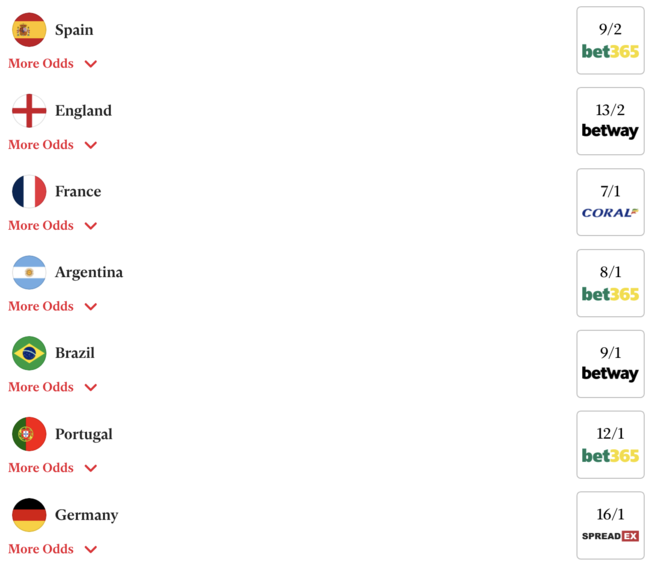Pick France 7/1 Coral odds
Image resolution: width=650 pixels, height=561 pixels.
coord(610,202)
